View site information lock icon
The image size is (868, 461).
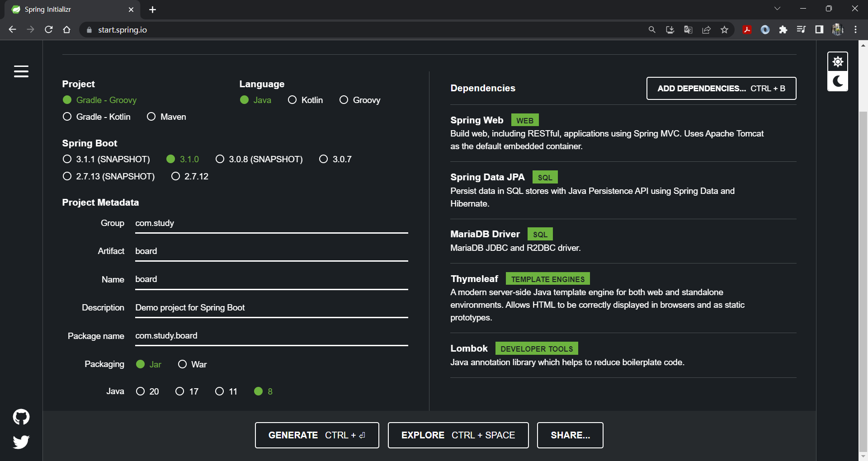pyautogui.click(x=89, y=30)
